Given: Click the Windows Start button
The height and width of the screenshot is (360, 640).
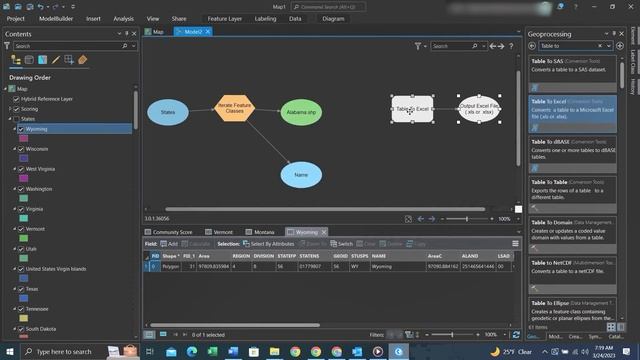Looking at the screenshot, I should point(9,351).
